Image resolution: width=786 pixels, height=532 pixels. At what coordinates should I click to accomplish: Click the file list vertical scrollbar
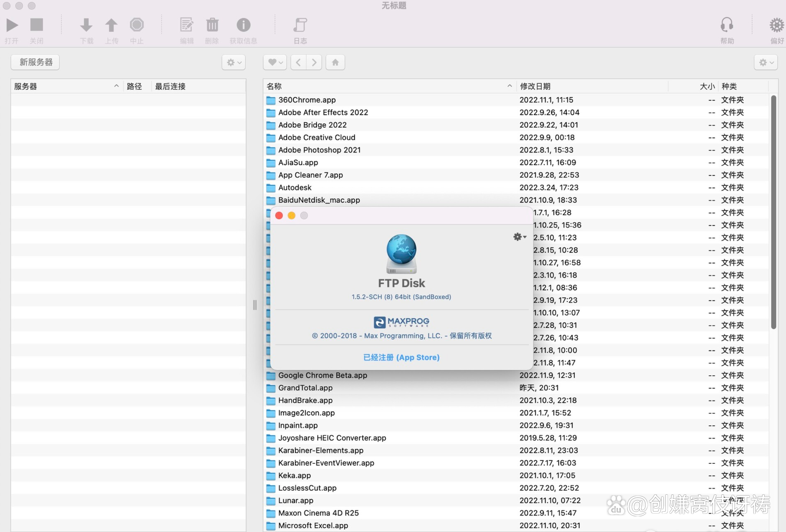click(x=773, y=212)
